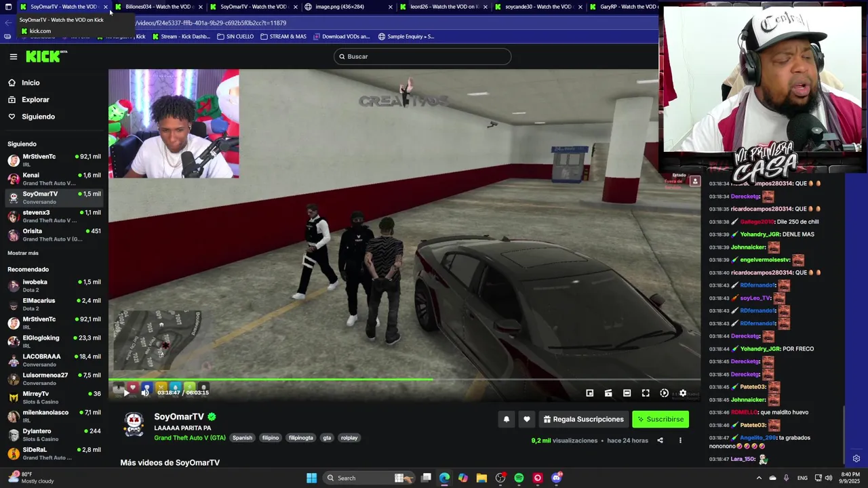Click the Buscar search field

tap(422, 56)
